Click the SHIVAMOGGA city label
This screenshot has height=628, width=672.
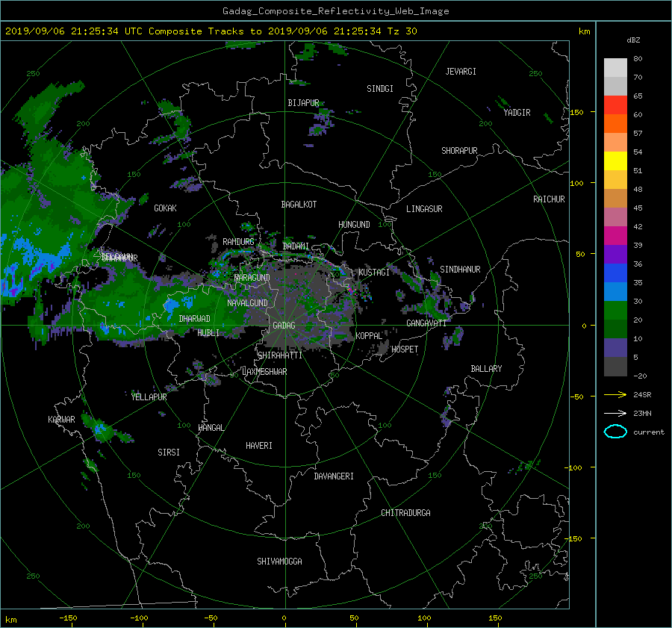[279, 562]
